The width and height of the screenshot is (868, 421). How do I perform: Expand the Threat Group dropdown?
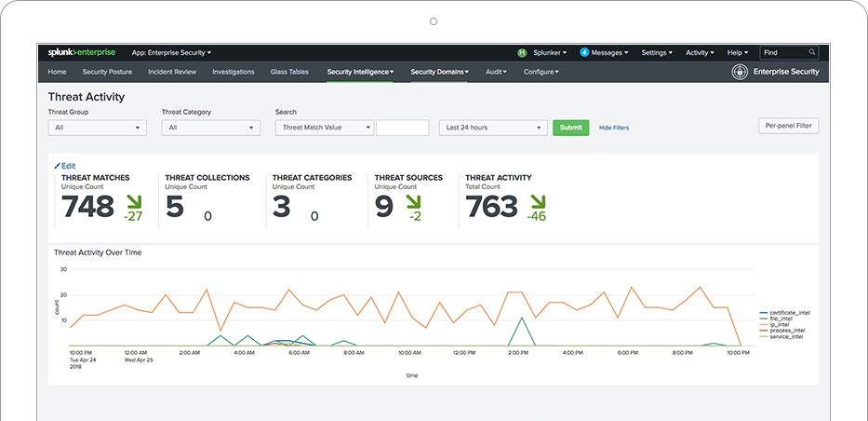click(x=98, y=128)
